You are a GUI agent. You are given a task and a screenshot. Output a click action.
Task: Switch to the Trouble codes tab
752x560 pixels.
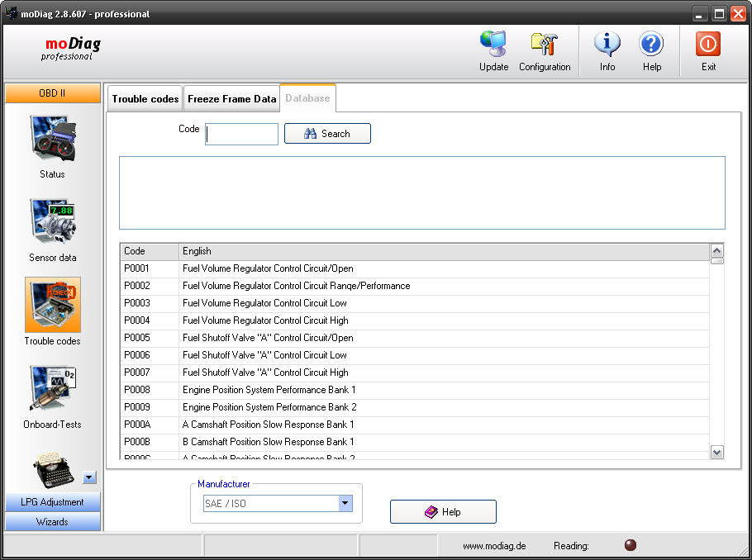pyautogui.click(x=145, y=99)
